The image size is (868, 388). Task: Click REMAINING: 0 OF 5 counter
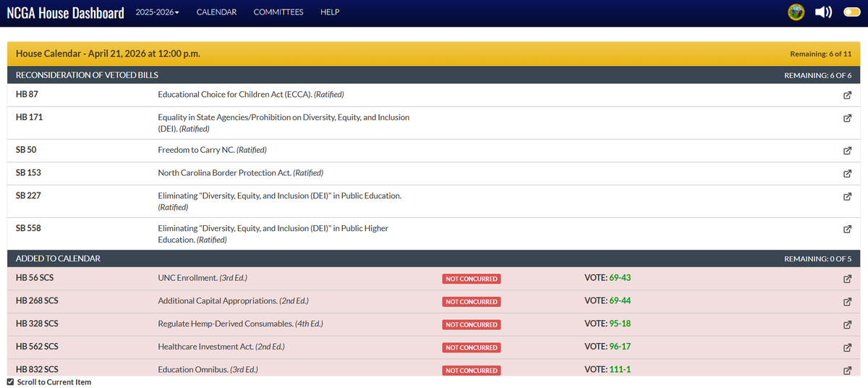tap(818, 258)
